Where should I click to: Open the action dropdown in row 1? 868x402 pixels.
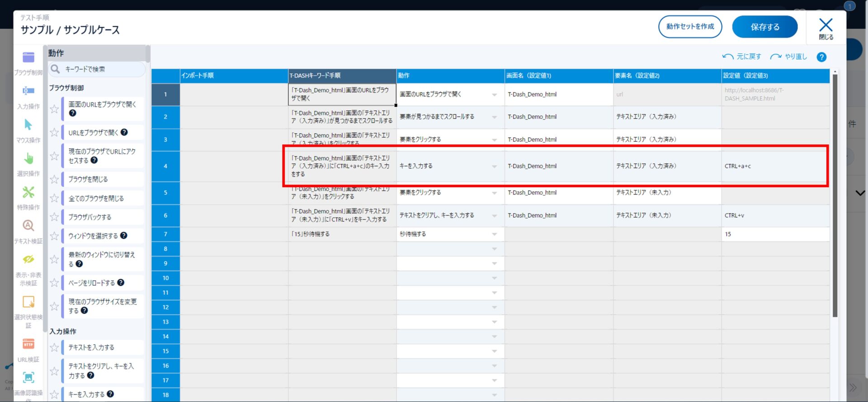[x=494, y=95]
